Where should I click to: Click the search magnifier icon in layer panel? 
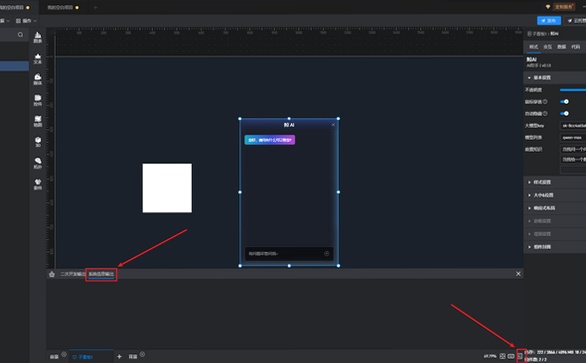click(x=20, y=35)
